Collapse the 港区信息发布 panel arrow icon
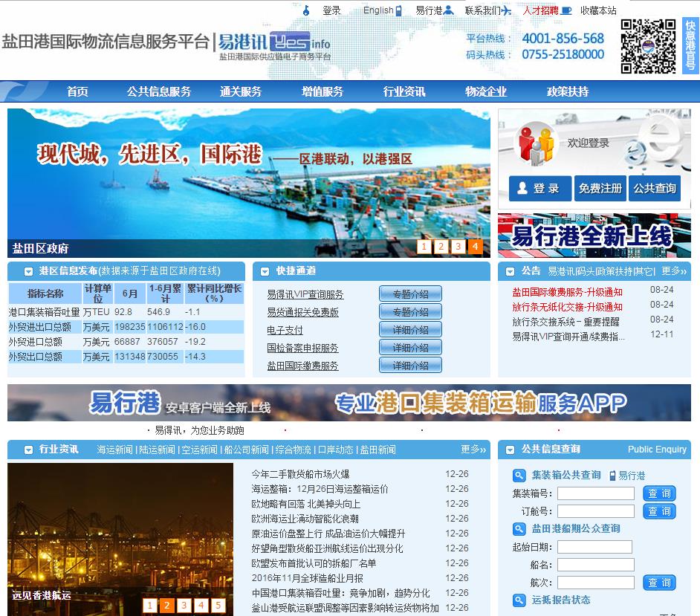Image resolution: width=700 pixels, height=616 pixels. pos(28,271)
